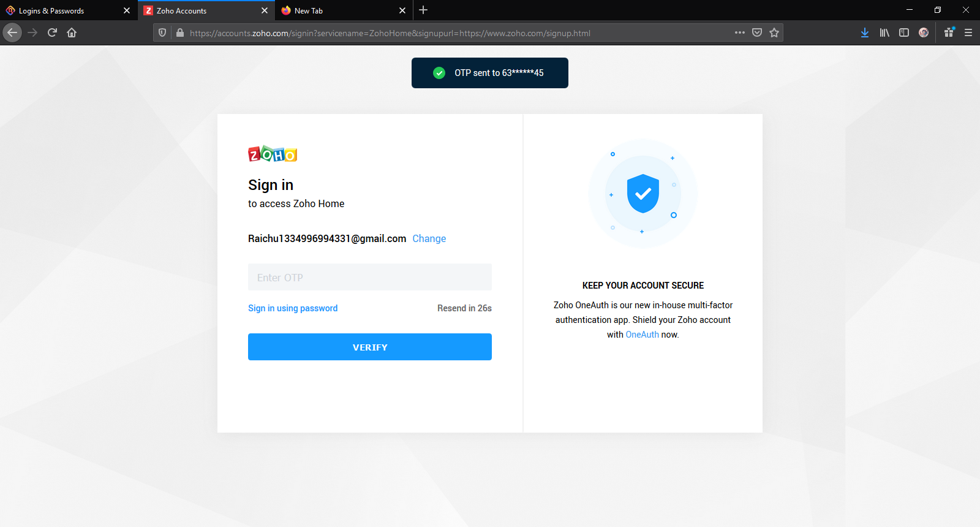
Task: Click the tracking protection shield icon
Action: pyautogui.click(x=162, y=32)
